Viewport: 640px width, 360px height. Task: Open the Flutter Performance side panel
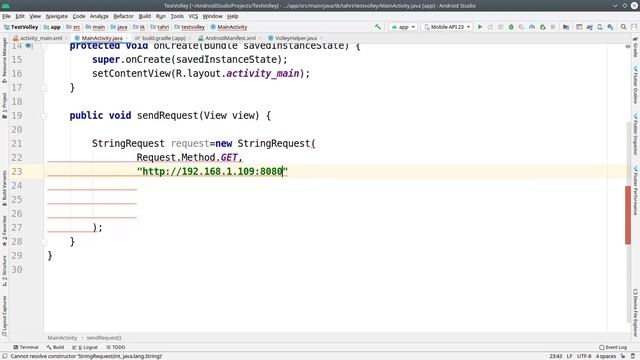pyautogui.click(x=636, y=190)
